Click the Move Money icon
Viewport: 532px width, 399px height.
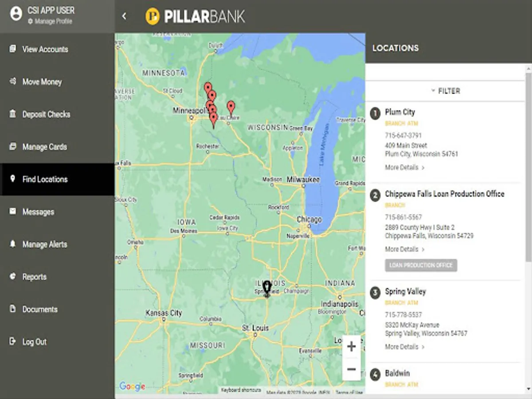(12, 82)
